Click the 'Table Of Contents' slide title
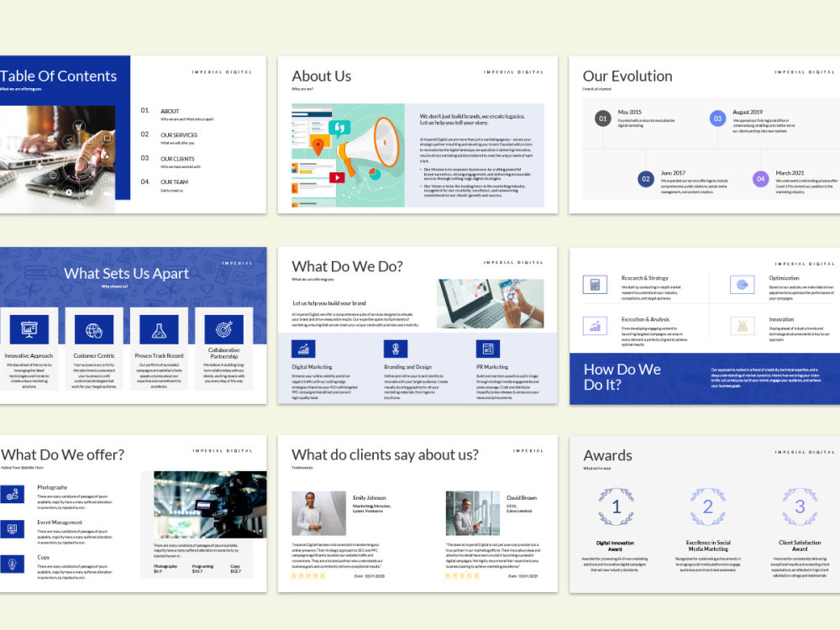This screenshot has height=630, width=840. (58, 76)
